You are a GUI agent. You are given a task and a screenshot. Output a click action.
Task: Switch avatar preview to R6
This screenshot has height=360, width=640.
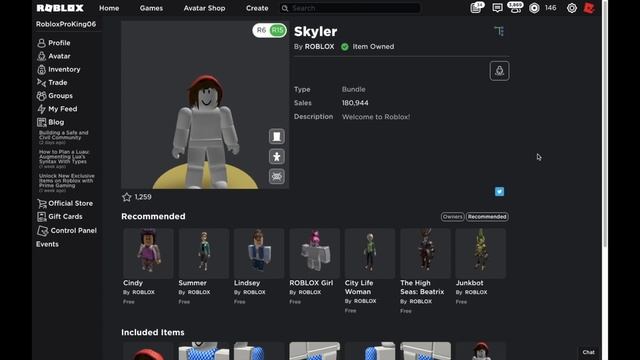point(261,30)
